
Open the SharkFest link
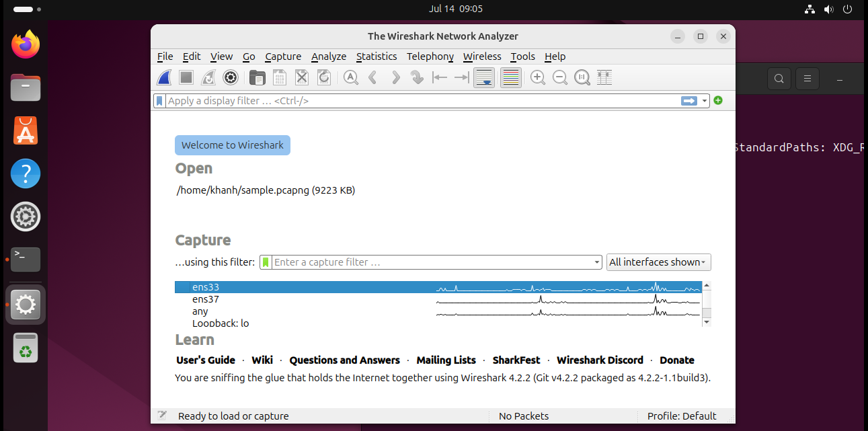pos(516,360)
